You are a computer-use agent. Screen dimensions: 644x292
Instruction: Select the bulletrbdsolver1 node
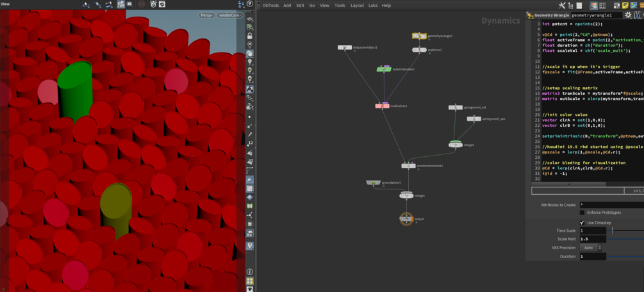384,69
